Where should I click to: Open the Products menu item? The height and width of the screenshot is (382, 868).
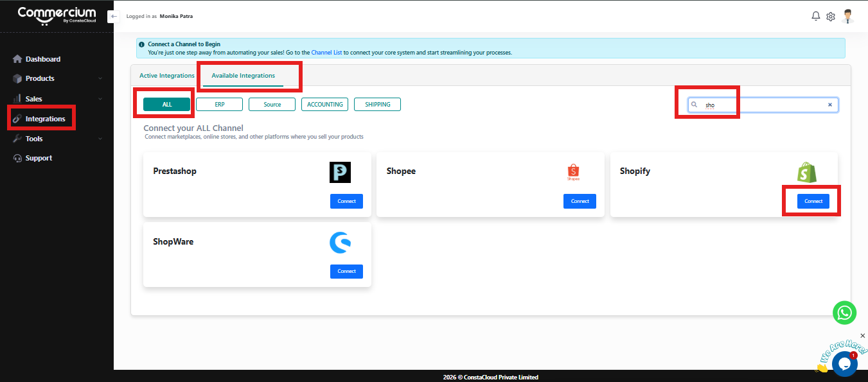pyautogui.click(x=40, y=78)
